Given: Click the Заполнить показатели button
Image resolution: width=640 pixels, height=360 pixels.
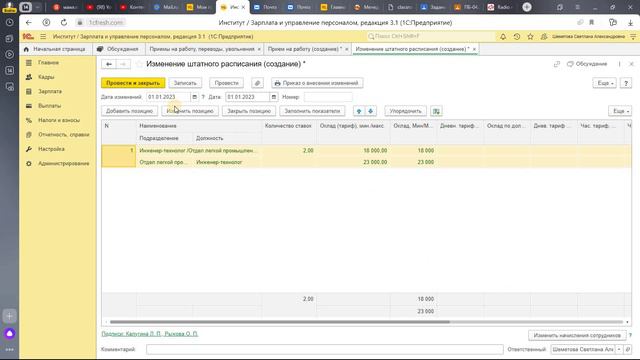Looking at the screenshot, I should click(312, 111).
